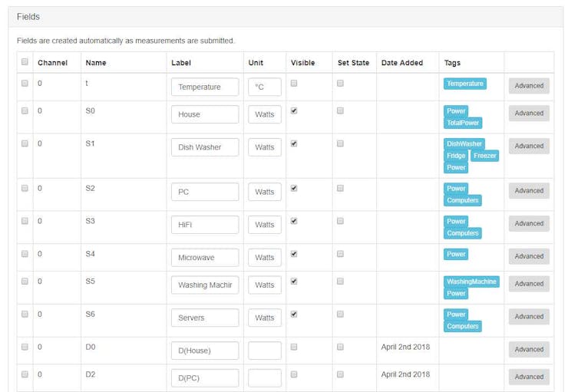568x392 pixels.
Task: Open Advanced options for the Washing Machine row
Action: pyautogui.click(x=529, y=284)
